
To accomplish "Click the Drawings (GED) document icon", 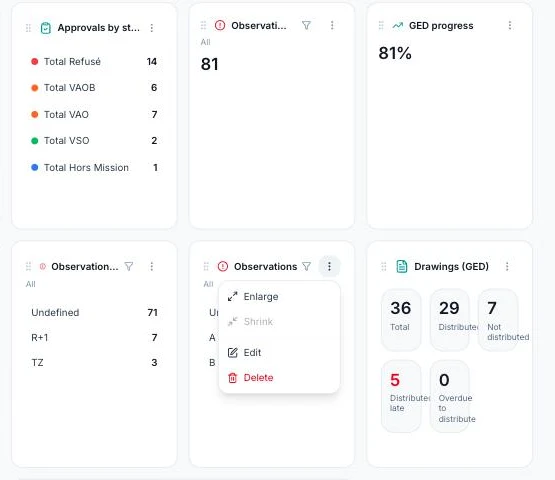I will 402,266.
